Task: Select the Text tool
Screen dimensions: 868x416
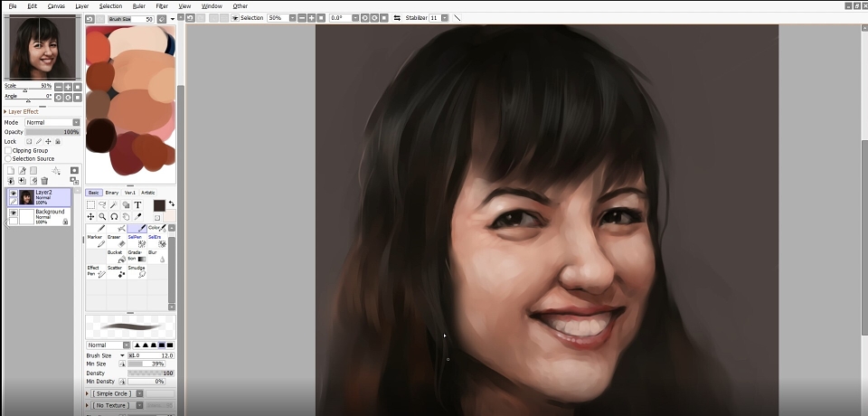Action: [137, 205]
